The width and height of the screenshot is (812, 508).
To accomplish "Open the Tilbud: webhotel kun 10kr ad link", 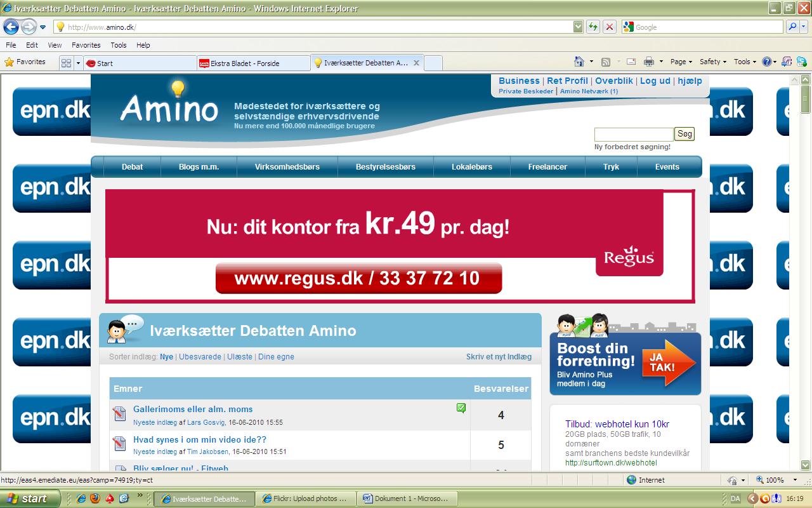I will [x=617, y=424].
